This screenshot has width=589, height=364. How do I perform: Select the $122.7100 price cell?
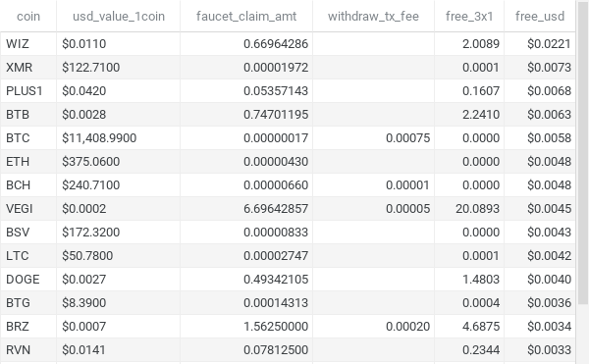coord(119,68)
